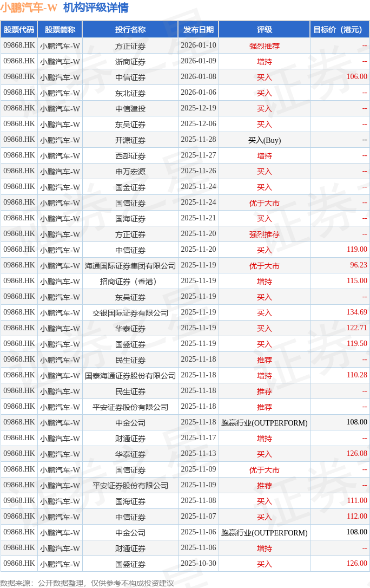This screenshot has height=588, width=370.
Task: Click 国盛证券 in the 2025-10-30 row
Action: click(x=130, y=564)
